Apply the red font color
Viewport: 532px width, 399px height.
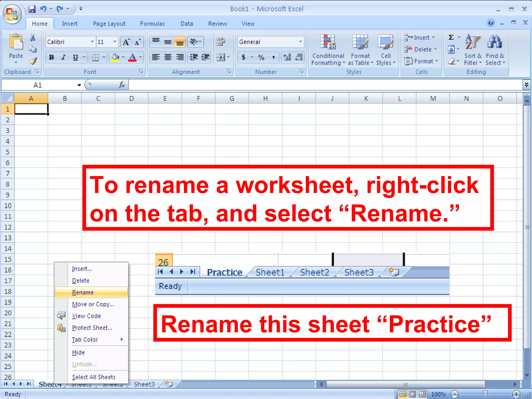pyautogui.click(x=132, y=57)
